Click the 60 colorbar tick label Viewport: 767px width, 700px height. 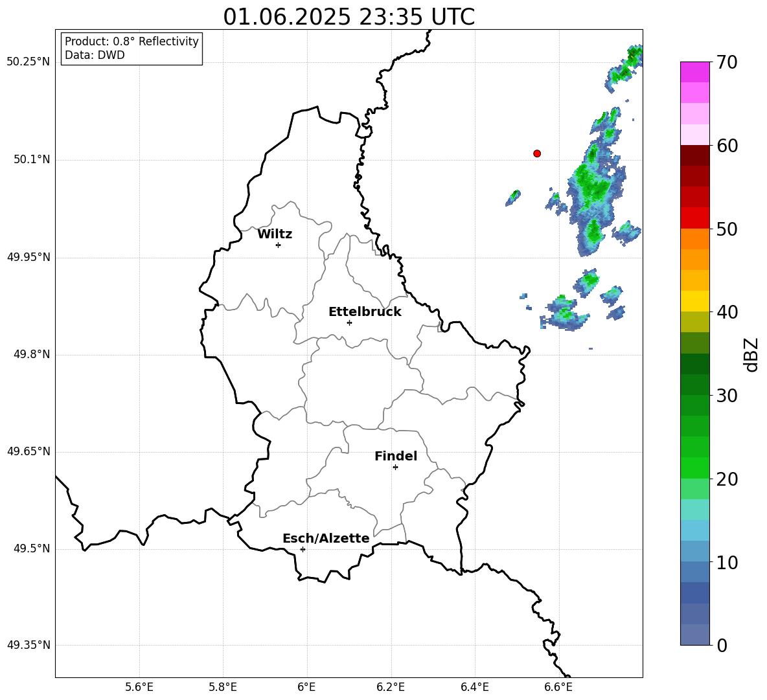click(x=727, y=146)
